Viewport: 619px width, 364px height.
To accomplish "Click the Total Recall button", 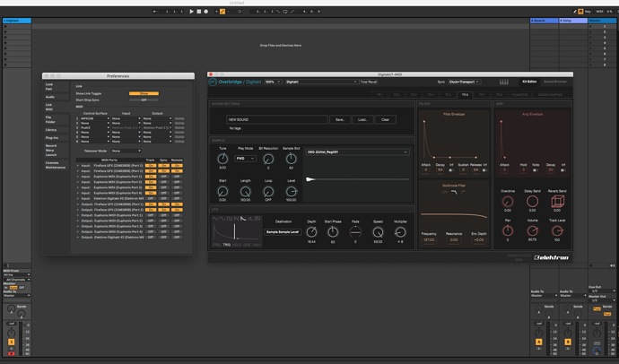I will 369,82.
